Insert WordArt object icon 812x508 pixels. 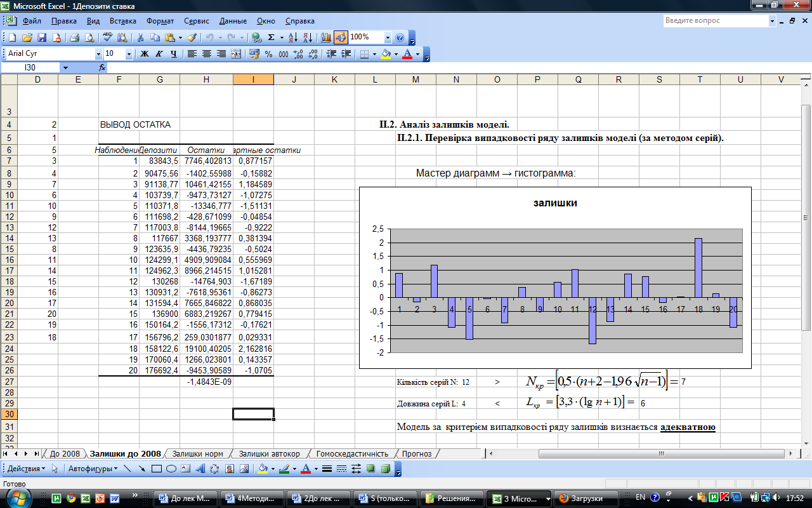pyautogui.click(x=200, y=469)
